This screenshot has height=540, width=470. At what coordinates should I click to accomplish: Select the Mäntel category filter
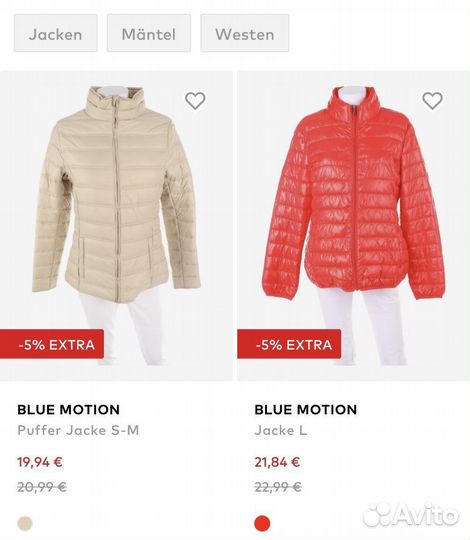(149, 33)
